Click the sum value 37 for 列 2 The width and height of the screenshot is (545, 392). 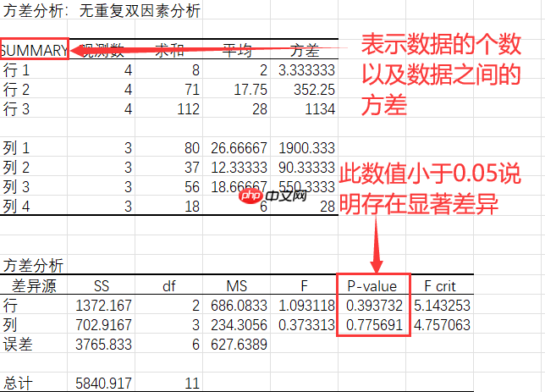pyautogui.click(x=192, y=168)
